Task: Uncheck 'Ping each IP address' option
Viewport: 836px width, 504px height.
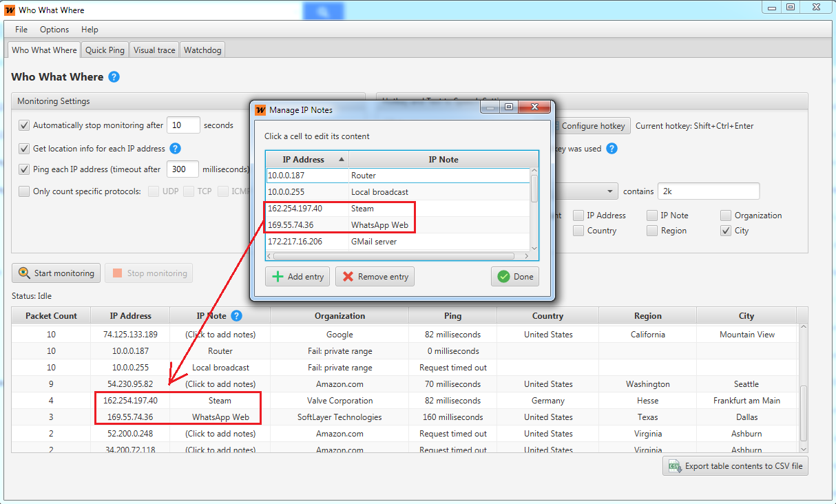Action: 24,169
